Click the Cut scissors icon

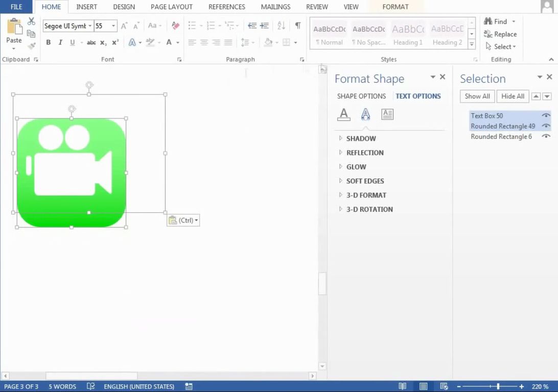31,21
